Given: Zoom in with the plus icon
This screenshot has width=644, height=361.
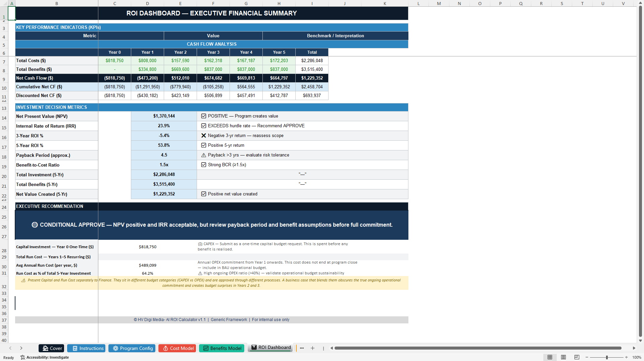Looking at the screenshot, I should (626, 357).
